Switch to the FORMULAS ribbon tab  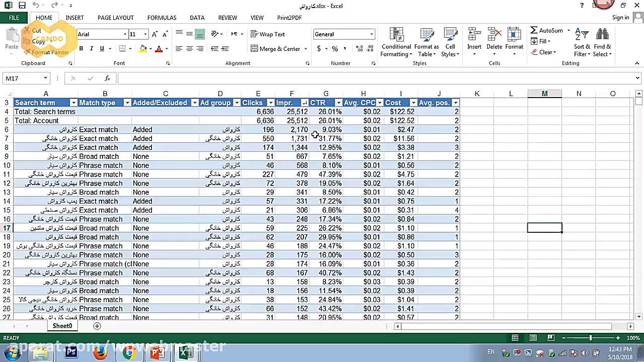point(162,18)
